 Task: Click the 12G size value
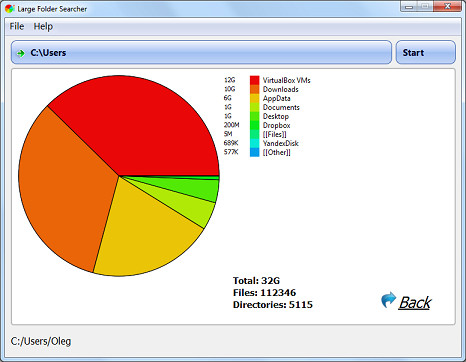point(230,80)
